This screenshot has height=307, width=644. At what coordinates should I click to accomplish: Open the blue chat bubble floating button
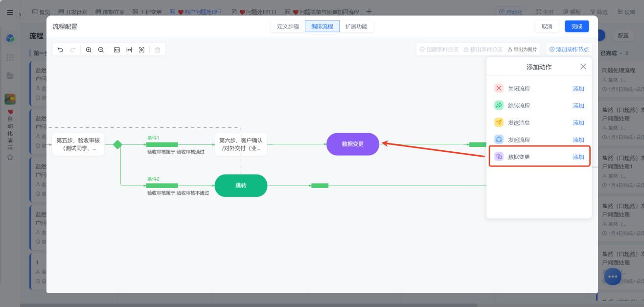click(613, 277)
